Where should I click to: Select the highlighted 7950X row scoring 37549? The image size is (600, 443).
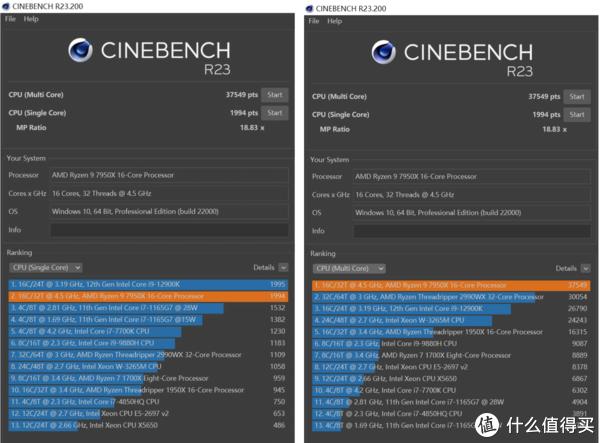pyautogui.click(x=451, y=285)
